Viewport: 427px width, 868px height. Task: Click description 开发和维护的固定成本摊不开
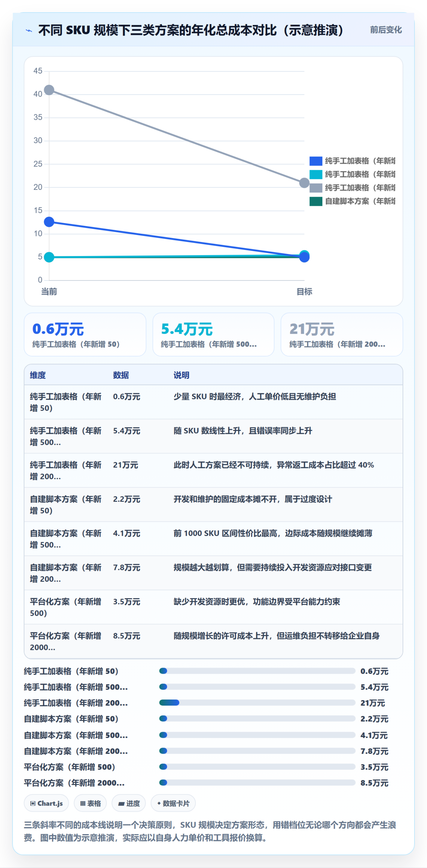point(253,499)
